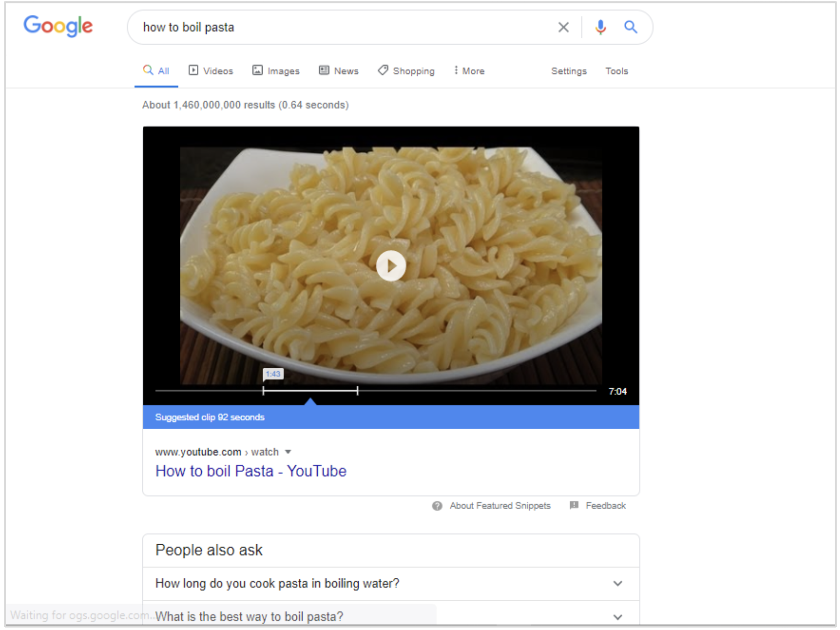Screen dimensions: 840x630
Task: Click the 1:43 clip start marker
Action: (273, 374)
